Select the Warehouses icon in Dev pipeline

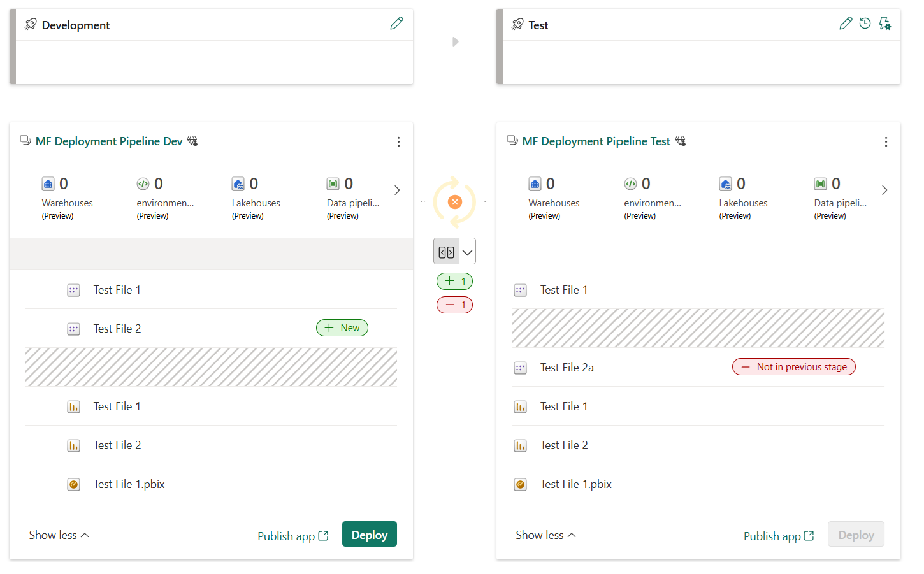[x=48, y=183]
